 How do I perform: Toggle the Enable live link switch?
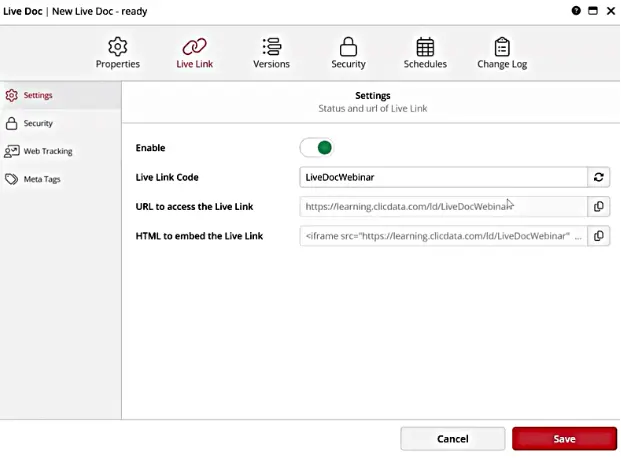[316, 148]
